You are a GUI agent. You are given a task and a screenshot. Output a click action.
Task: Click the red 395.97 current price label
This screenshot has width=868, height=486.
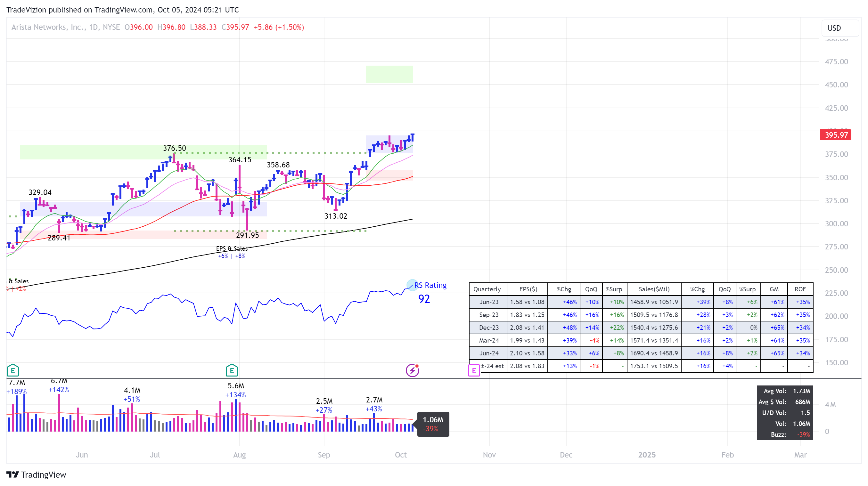836,135
